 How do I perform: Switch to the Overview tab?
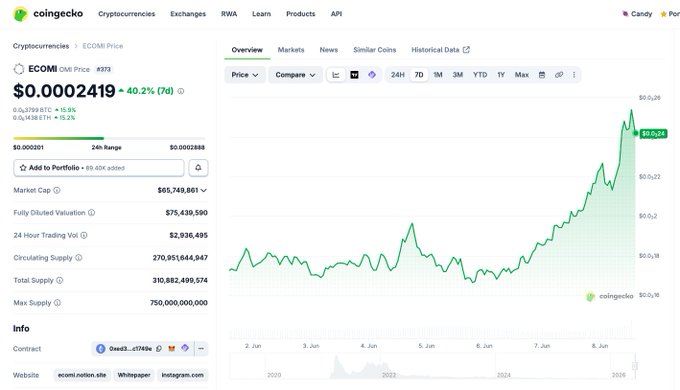[x=247, y=50]
